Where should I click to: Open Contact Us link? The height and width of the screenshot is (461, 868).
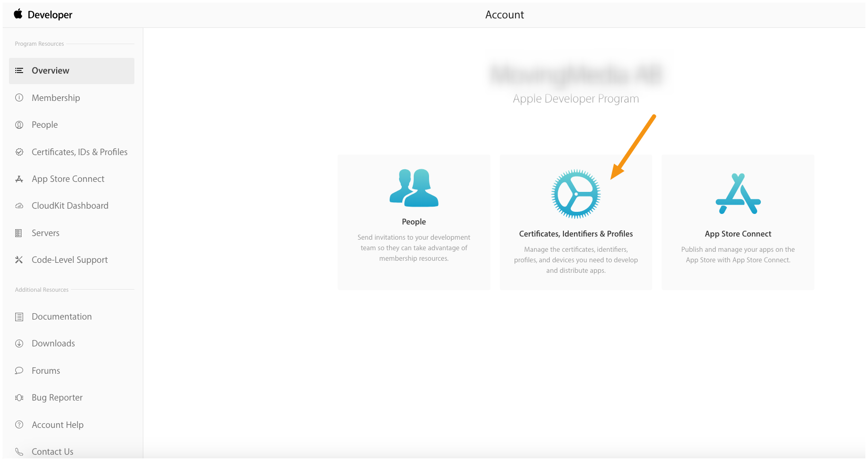click(53, 452)
